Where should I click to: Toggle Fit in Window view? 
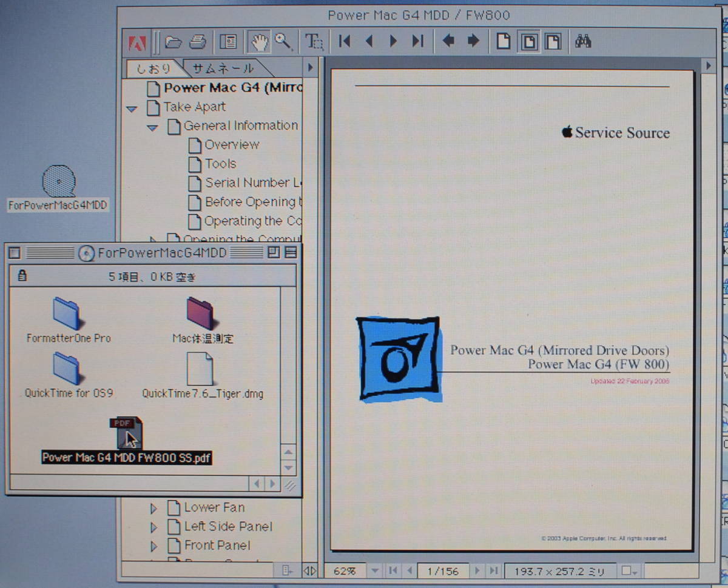[x=528, y=42]
